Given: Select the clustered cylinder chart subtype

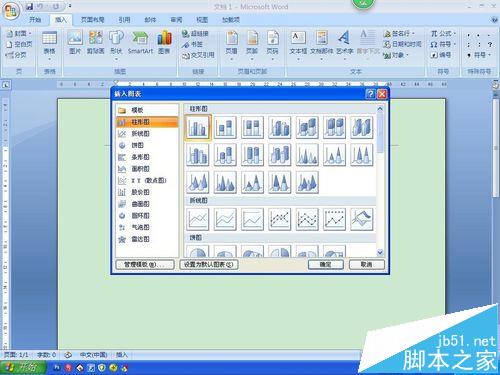Looking at the screenshot, I should [198, 155].
